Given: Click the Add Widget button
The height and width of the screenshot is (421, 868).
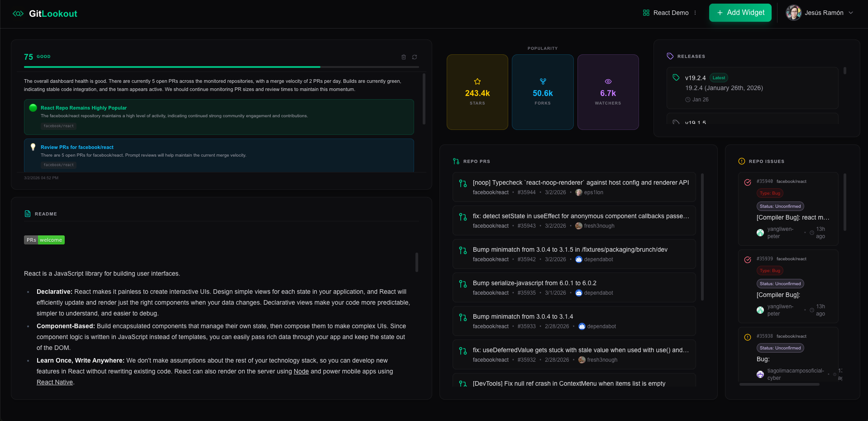Looking at the screenshot, I should [x=740, y=13].
